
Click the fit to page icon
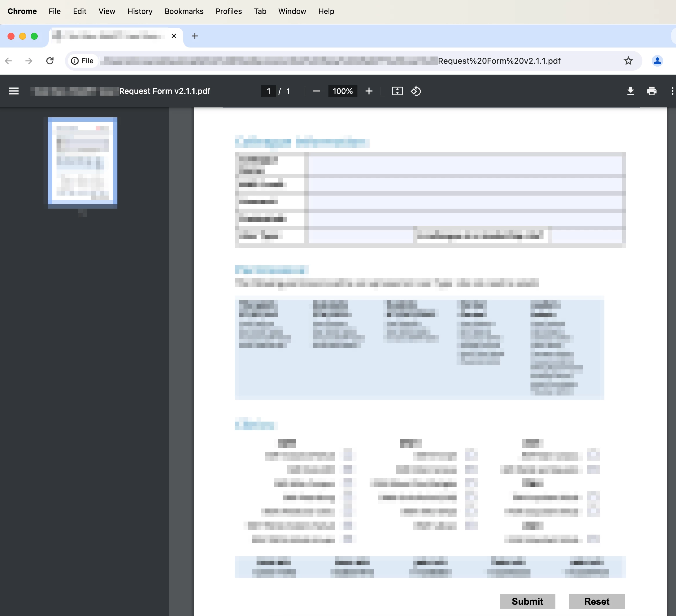pos(397,91)
